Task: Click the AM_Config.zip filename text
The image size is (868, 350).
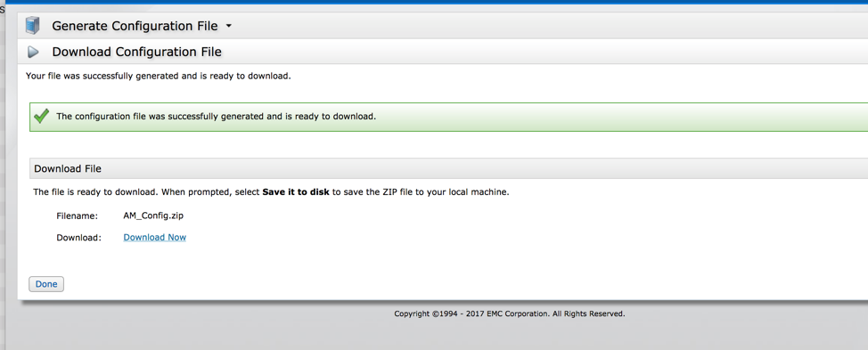Action: pyautogui.click(x=153, y=216)
